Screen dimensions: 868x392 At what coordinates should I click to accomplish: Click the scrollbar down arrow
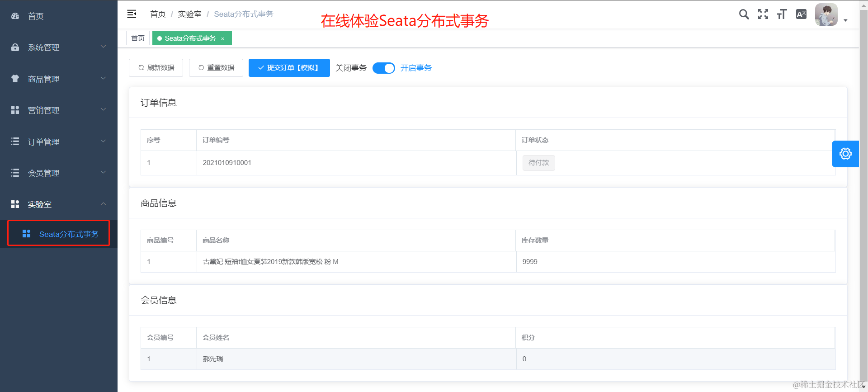863,387
